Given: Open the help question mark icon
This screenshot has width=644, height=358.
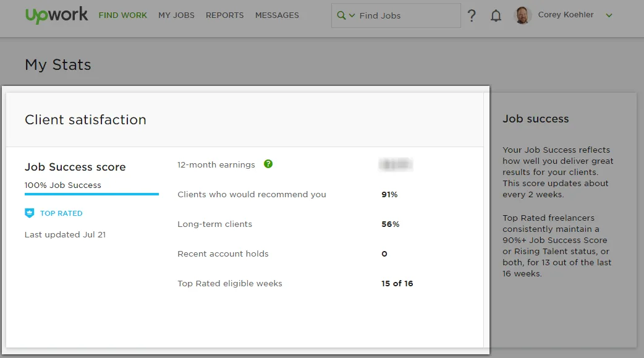Looking at the screenshot, I should point(472,15).
